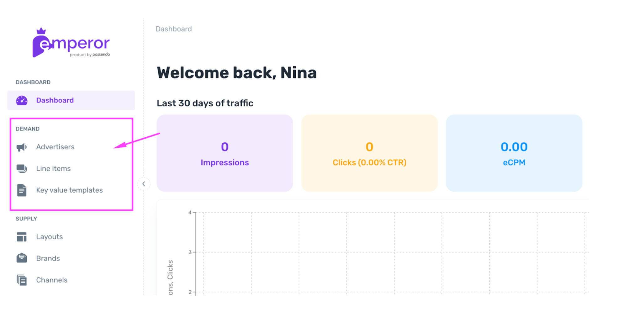
Task: Click the Clicks CTR stat card
Action: point(369,153)
